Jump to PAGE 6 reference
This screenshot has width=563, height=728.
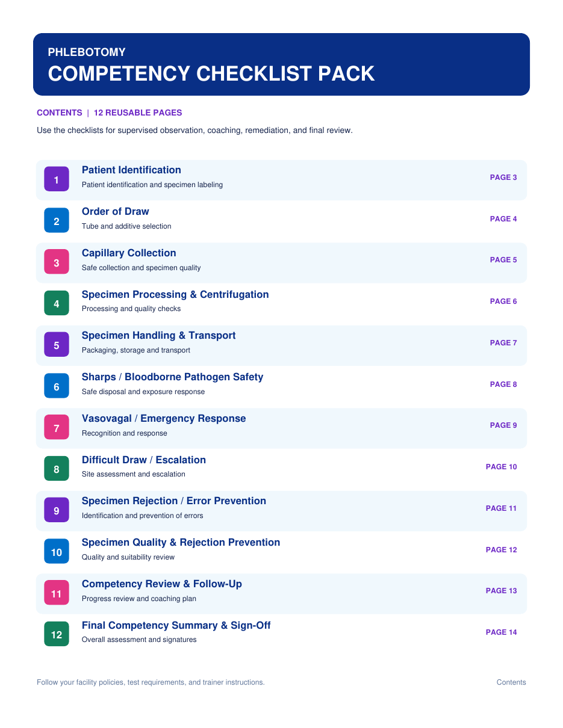point(503,301)
